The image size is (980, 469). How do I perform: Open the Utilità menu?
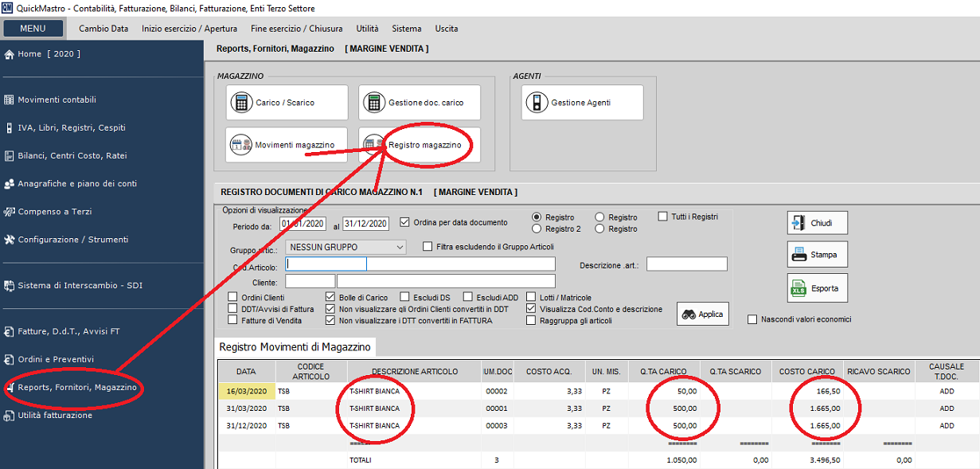(367, 29)
